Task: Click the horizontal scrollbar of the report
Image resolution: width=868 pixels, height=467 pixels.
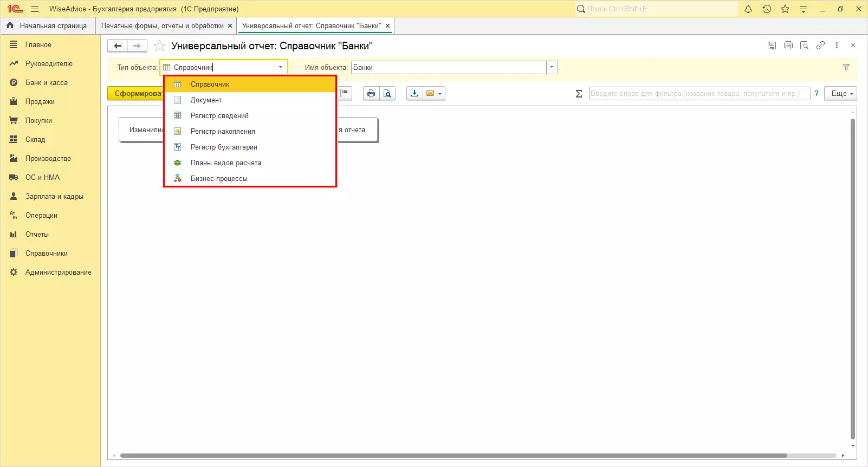Action: tap(453, 456)
